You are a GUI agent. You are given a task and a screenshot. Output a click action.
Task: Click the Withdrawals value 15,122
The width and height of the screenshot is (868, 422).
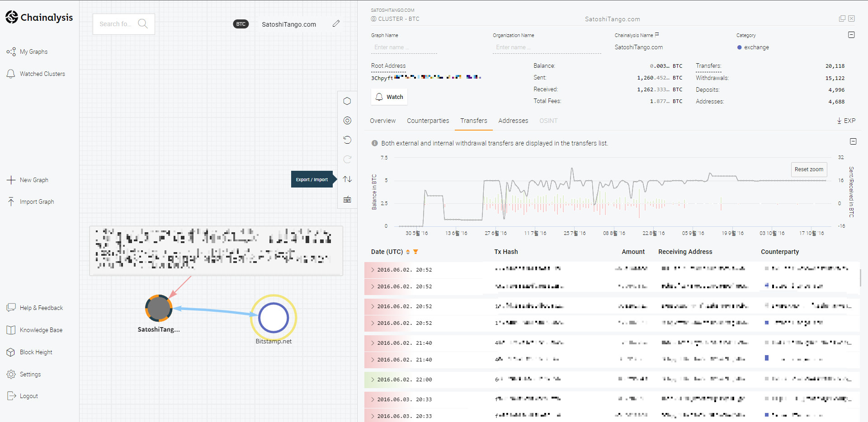(835, 78)
